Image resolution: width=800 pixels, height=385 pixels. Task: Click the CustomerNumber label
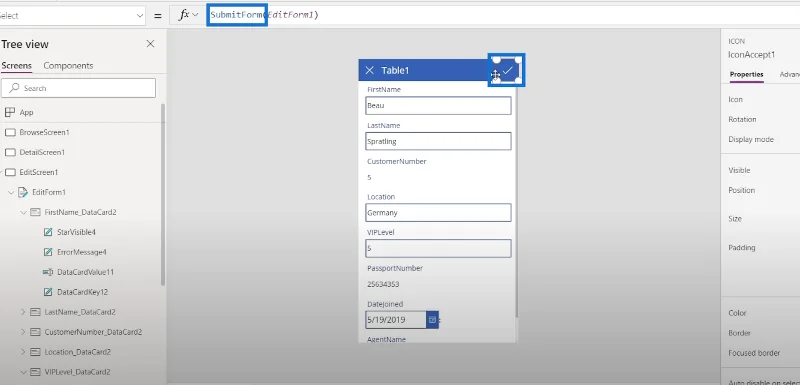point(396,161)
